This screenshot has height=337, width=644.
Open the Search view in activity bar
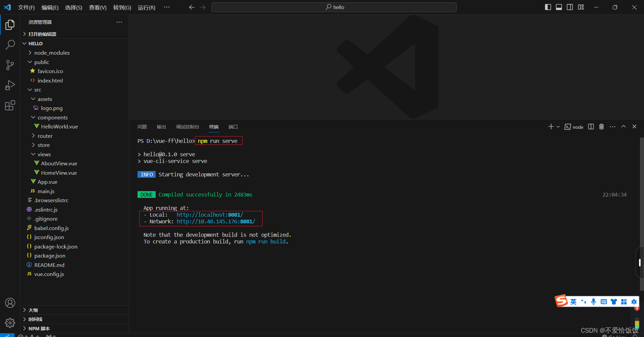point(10,45)
